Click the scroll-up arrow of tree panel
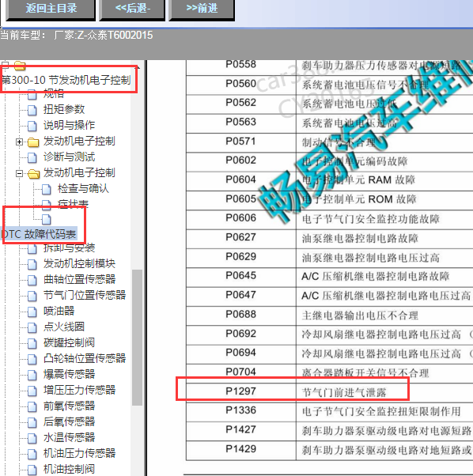 138,67
